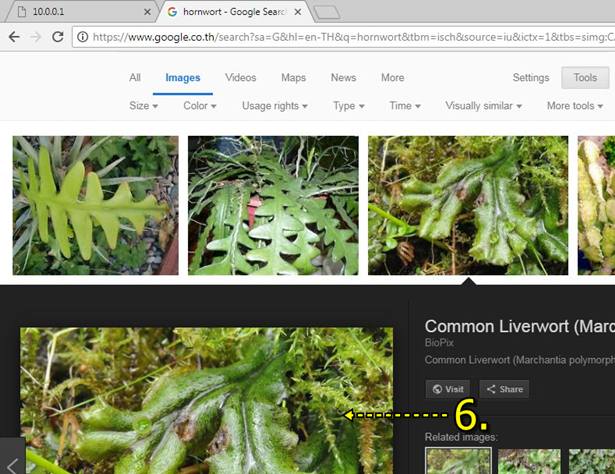The image size is (615, 474).
Task: Open a new browser tab
Action: tap(327, 13)
